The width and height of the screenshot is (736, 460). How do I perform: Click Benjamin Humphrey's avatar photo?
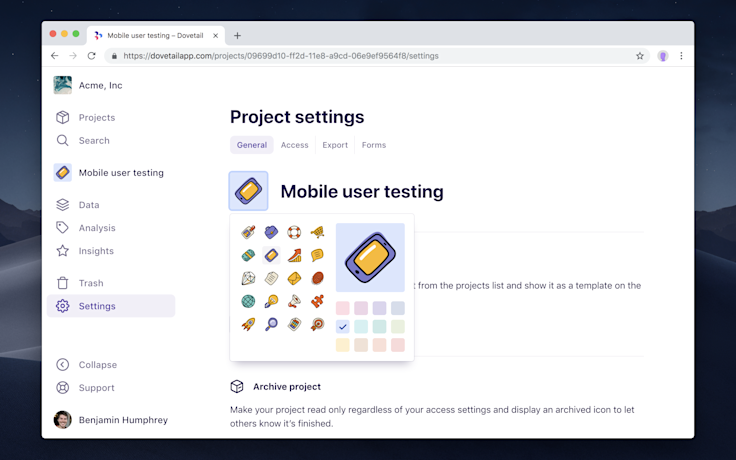pyautogui.click(x=62, y=420)
